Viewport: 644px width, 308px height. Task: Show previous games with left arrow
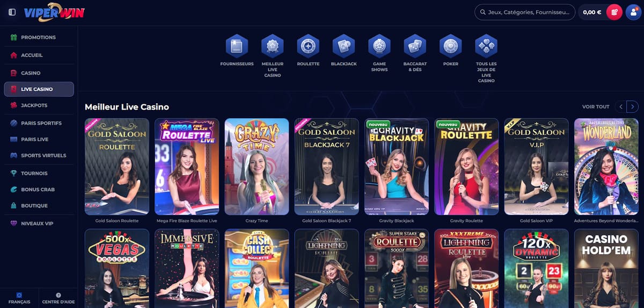(x=621, y=106)
